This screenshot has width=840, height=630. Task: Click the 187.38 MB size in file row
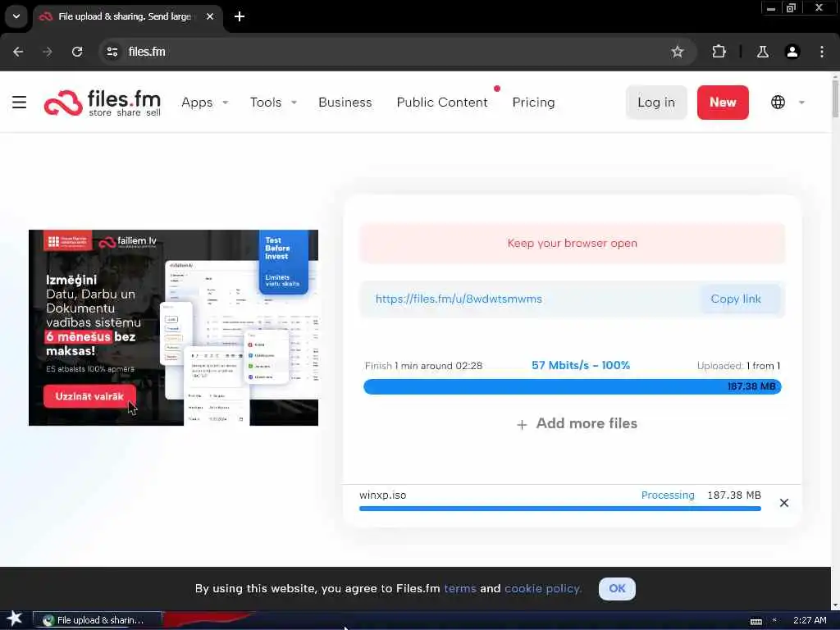click(x=734, y=495)
